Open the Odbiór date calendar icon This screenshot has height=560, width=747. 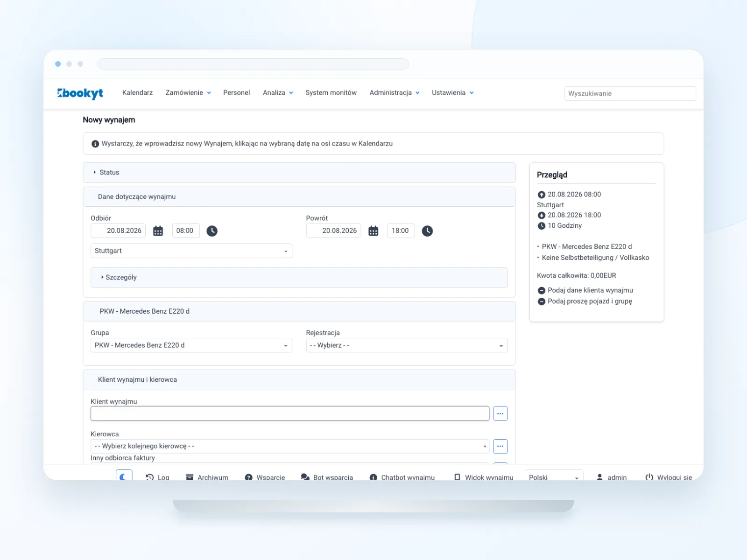tap(158, 231)
